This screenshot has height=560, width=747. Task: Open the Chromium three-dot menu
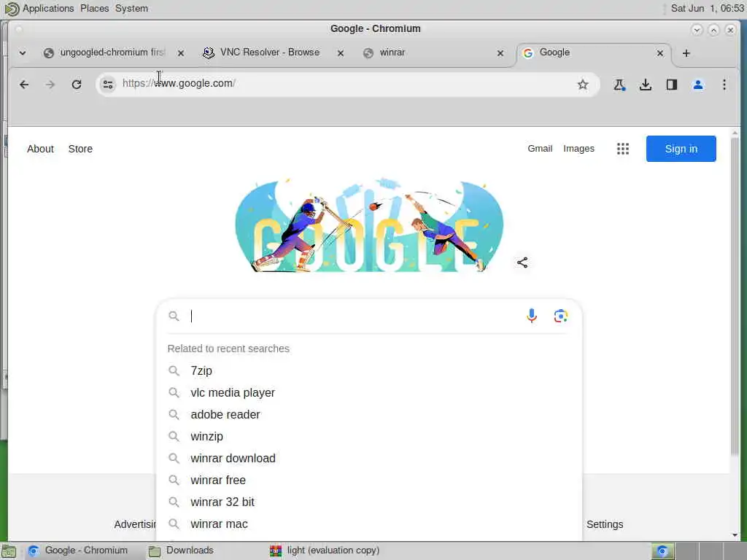point(724,85)
